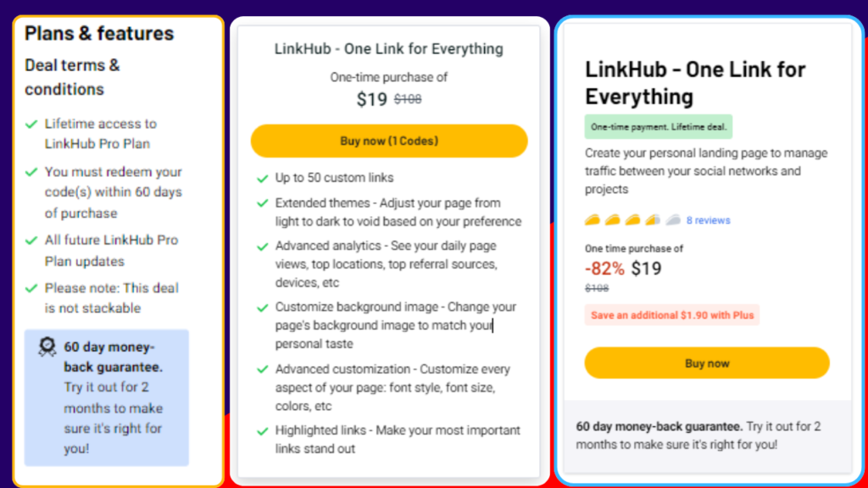868x488 pixels.
Task: Click checkmark beside Highlighted links feature
Action: coord(263,431)
